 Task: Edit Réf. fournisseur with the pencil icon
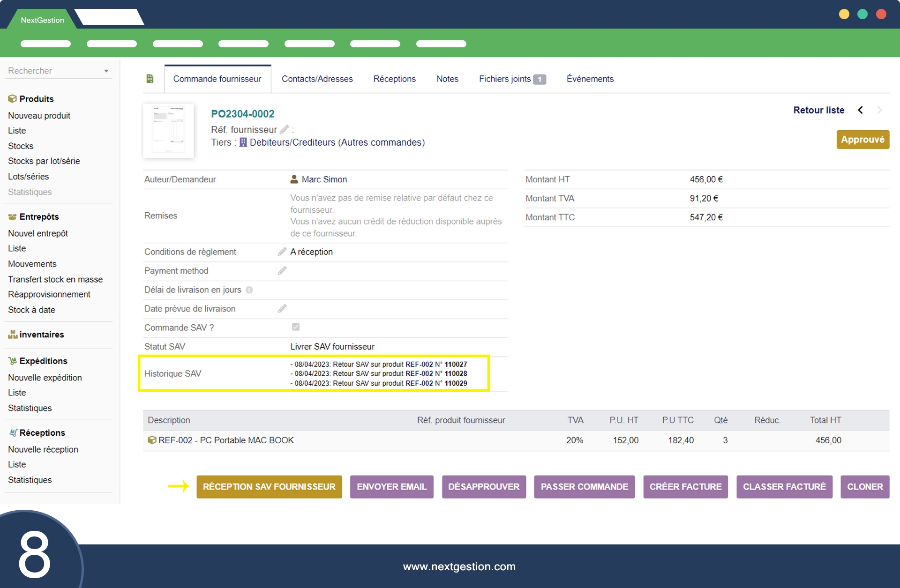point(284,130)
